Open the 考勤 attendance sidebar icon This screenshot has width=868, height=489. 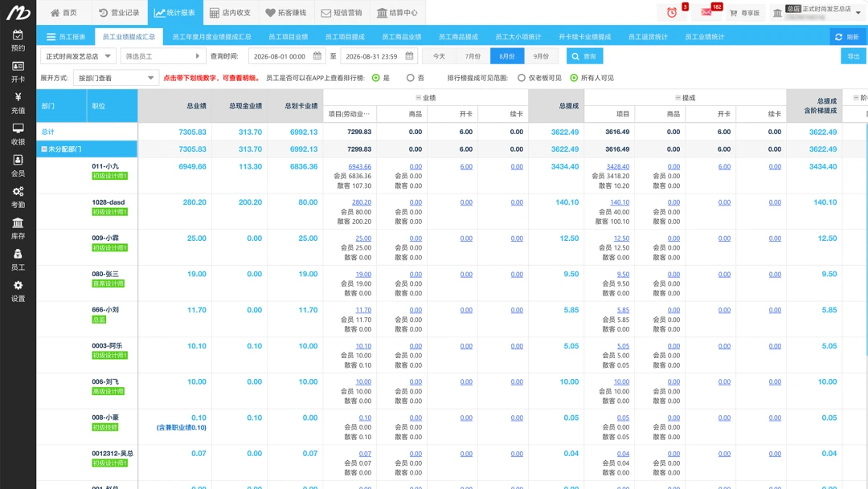pos(18,198)
